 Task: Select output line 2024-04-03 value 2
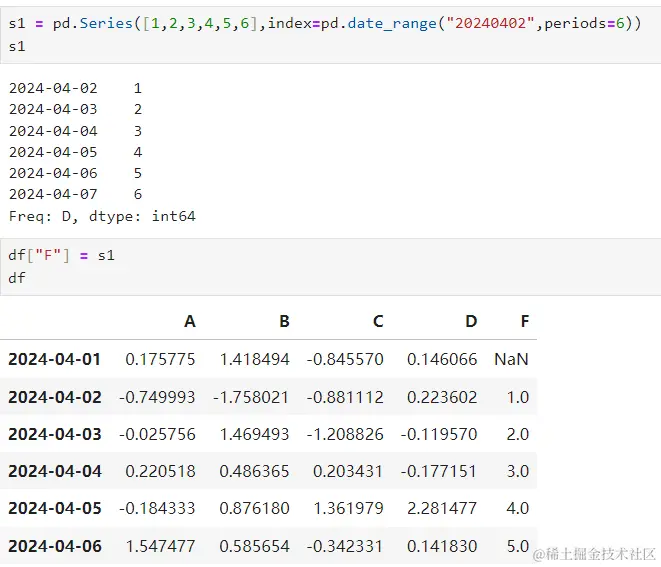75,109
